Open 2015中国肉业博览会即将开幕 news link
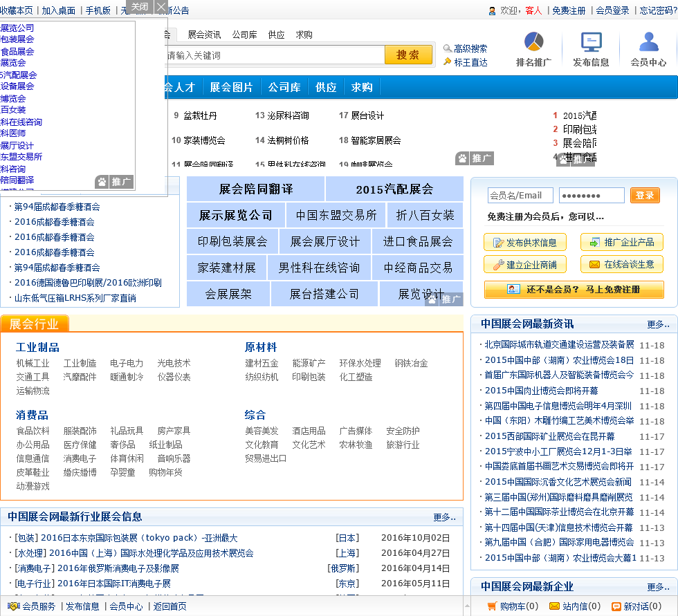The image size is (678, 616). [x=541, y=391]
